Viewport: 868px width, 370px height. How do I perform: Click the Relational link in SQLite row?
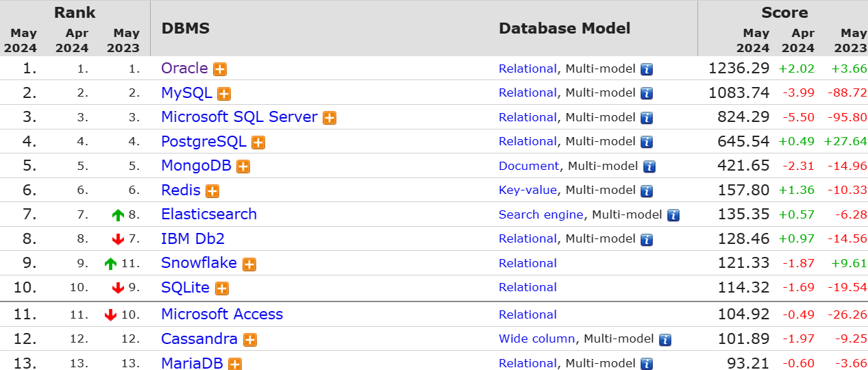tap(528, 287)
